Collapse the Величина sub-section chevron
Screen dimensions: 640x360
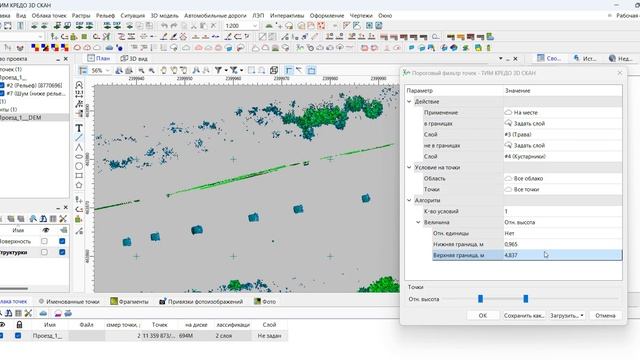coord(418,222)
